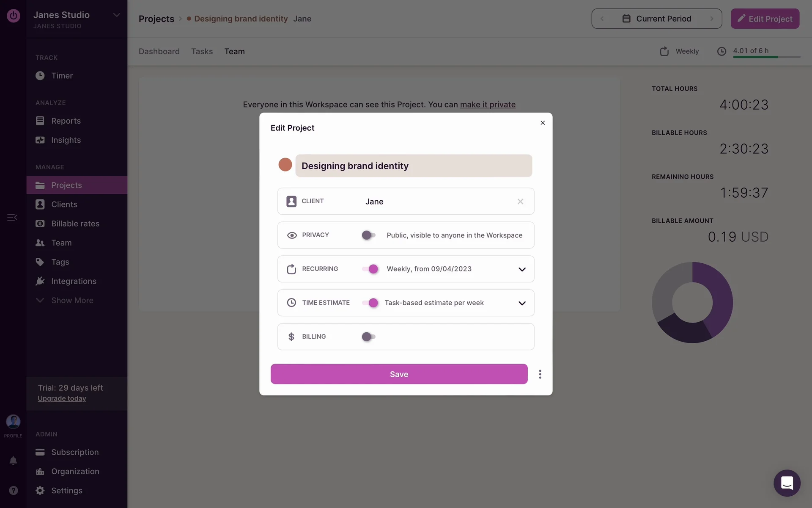
Task: Disable the Recurring toggle
Action: [x=370, y=269]
